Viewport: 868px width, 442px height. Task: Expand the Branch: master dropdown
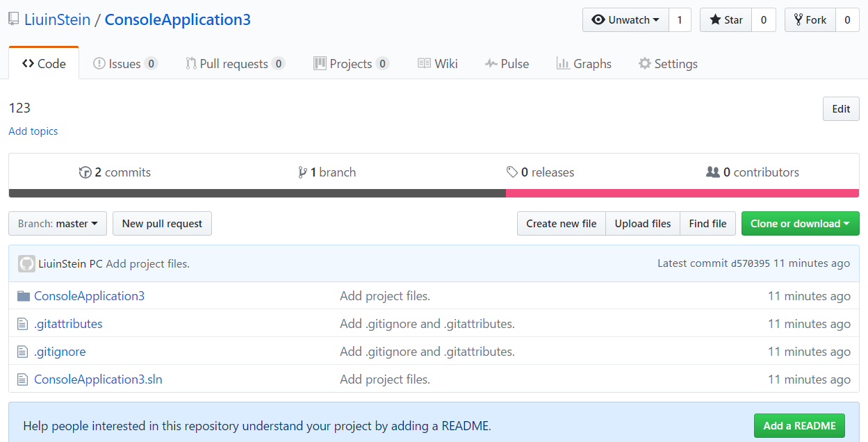click(58, 224)
